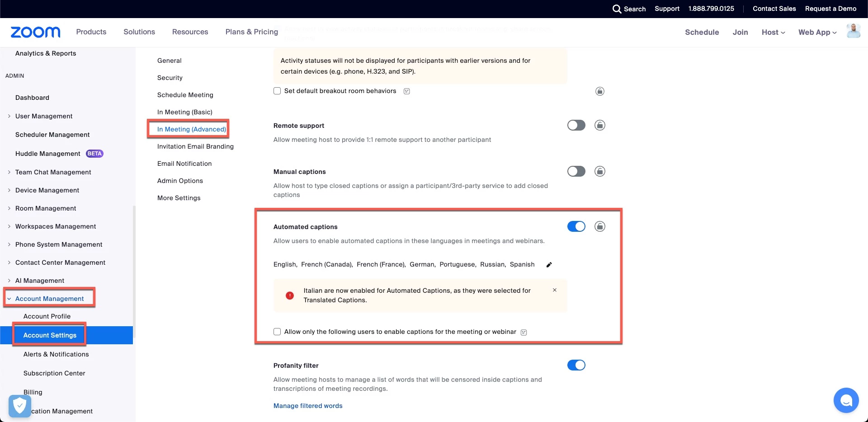
Task: Expand AI Management chevron
Action: click(x=9, y=281)
